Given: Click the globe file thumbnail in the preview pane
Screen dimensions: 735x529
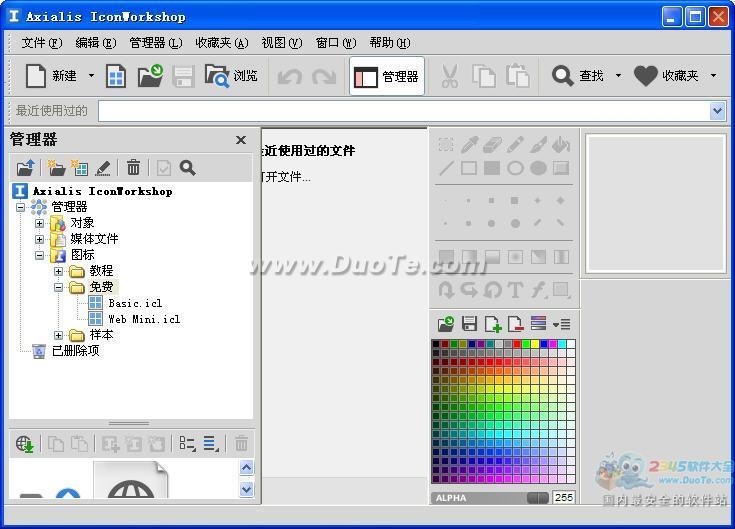Looking at the screenshot, I should (x=131, y=480).
